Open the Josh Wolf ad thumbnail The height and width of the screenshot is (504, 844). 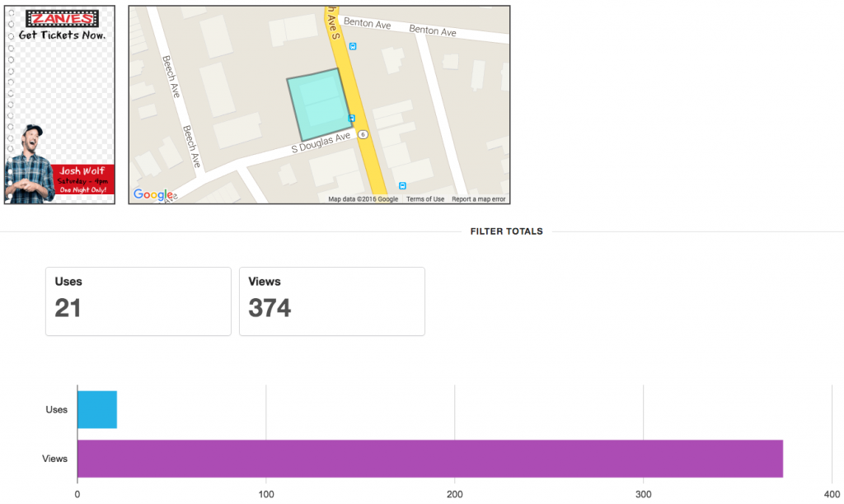coord(60,105)
